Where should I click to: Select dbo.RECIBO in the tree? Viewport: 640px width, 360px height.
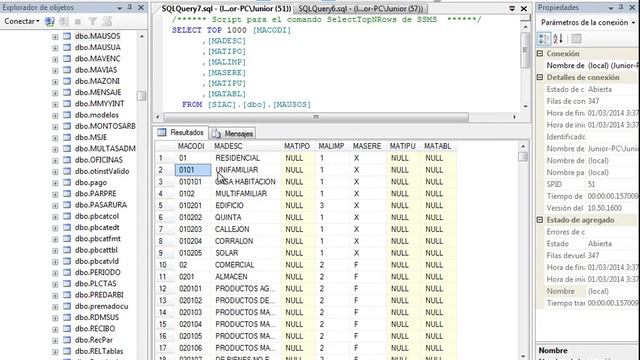95,329
